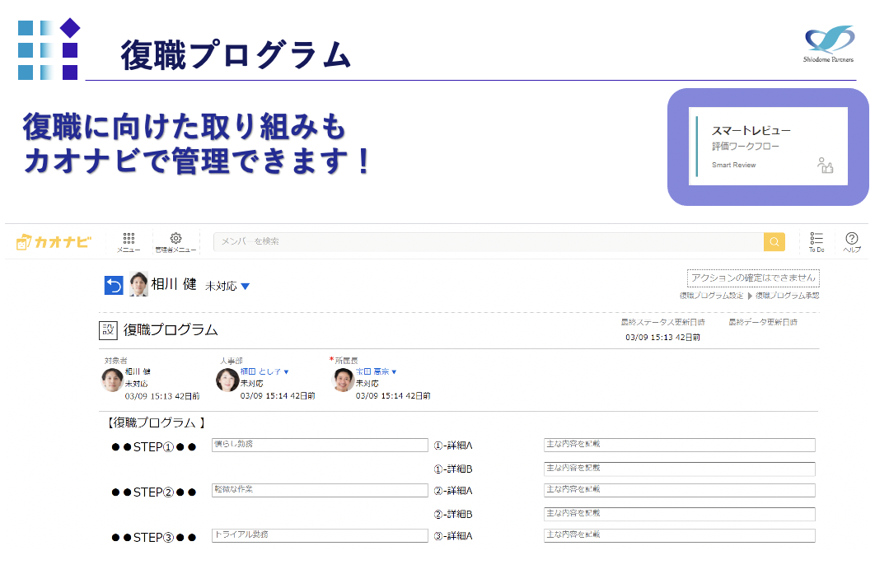This screenshot has height=588, width=875.
Task: Click the thumbs-up icon on スマートレビュー card
Action: [825, 166]
